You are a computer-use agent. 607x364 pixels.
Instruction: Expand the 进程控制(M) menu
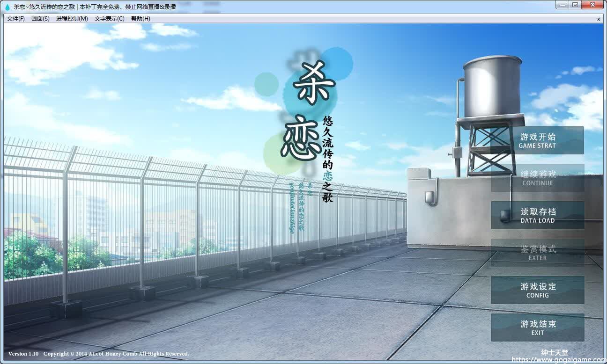72,19
